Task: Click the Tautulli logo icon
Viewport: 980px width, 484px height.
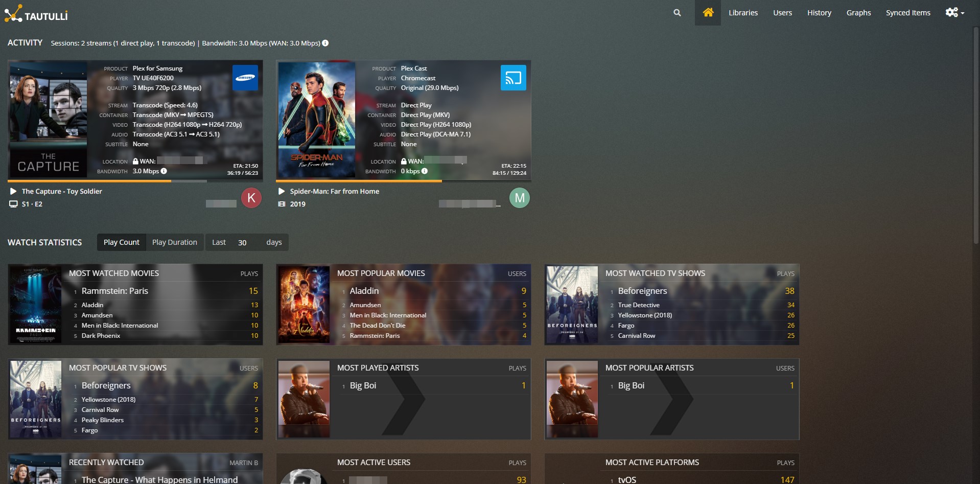Action: (x=14, y=13)
